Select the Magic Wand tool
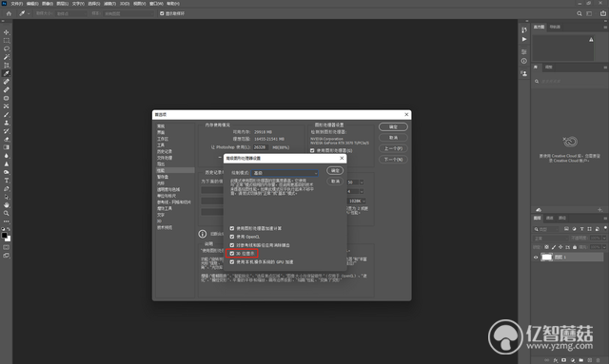Image resolution: width=609 pixels, height=364 pixels. (x=7, y=57)
